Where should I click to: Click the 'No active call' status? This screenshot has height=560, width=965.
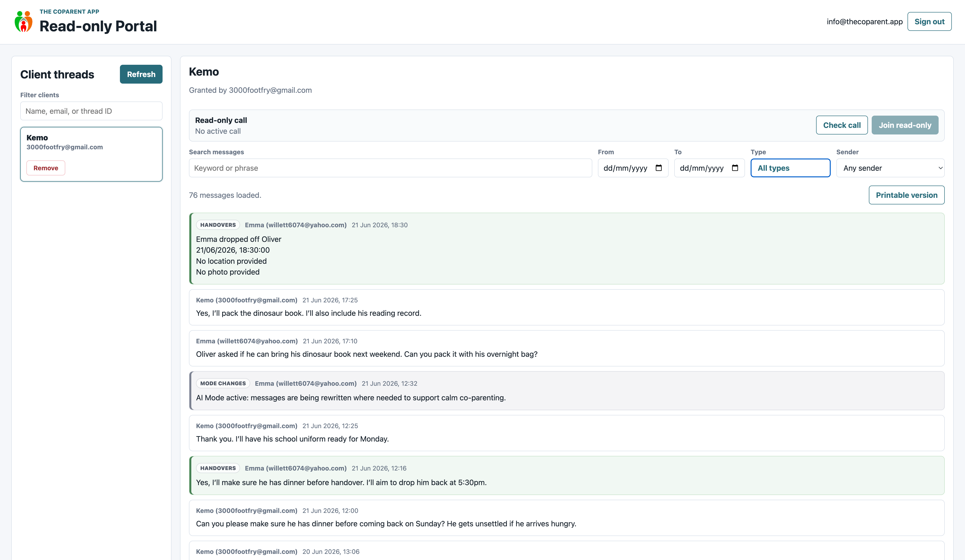click(x=217, y=131)
